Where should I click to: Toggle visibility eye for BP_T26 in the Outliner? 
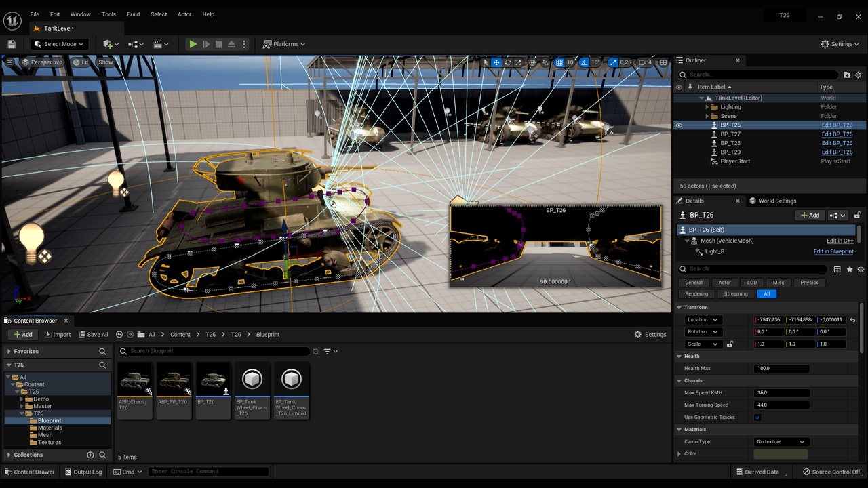(x=679, y=125)
